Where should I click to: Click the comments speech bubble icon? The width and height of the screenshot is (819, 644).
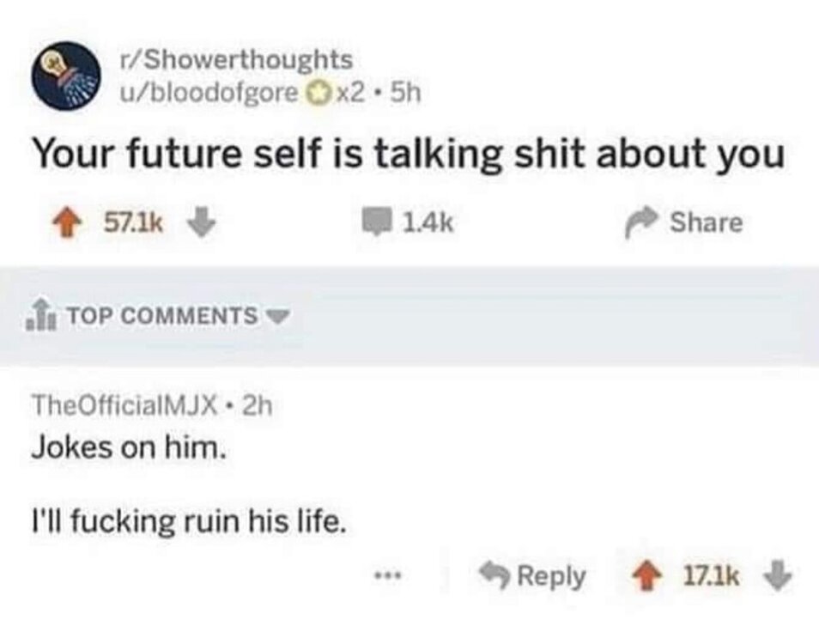pos(376,223)
